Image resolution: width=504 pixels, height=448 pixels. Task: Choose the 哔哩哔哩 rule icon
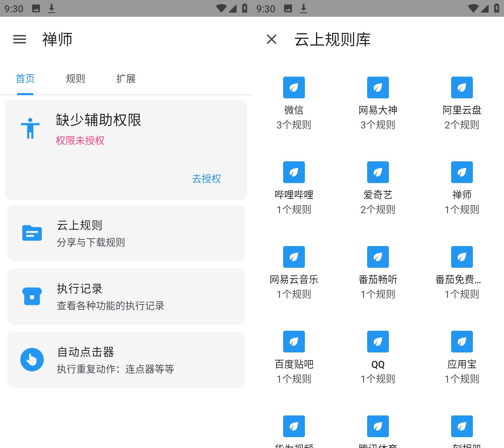[x=294, y=172]
